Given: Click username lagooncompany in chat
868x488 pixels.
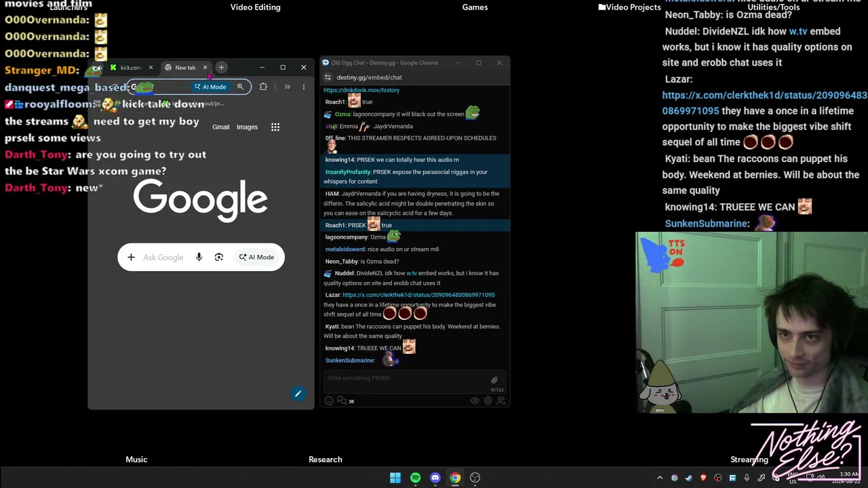Looking at the screenshot, I should [346, 237].
